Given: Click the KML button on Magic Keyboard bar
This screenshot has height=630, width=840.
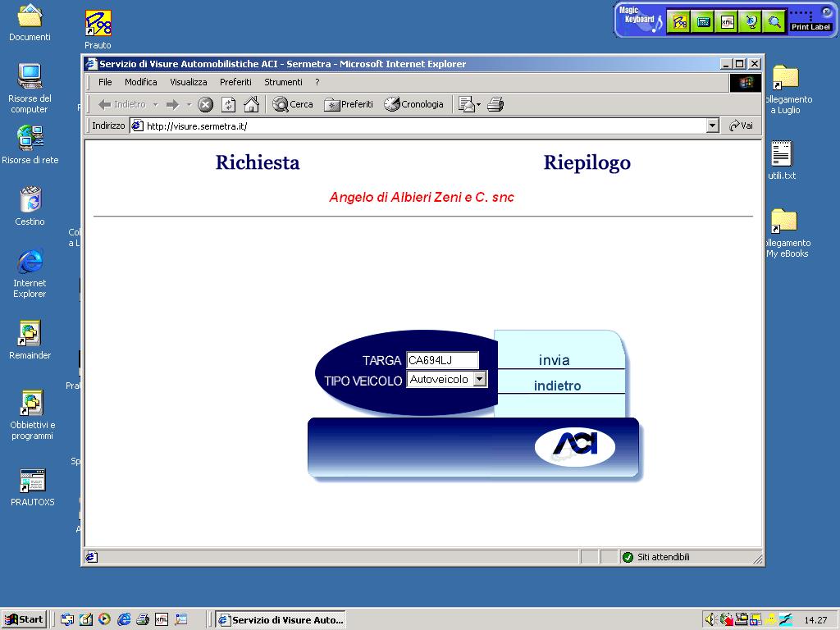Looking at the screenshot, I should (x=727, y=22).
